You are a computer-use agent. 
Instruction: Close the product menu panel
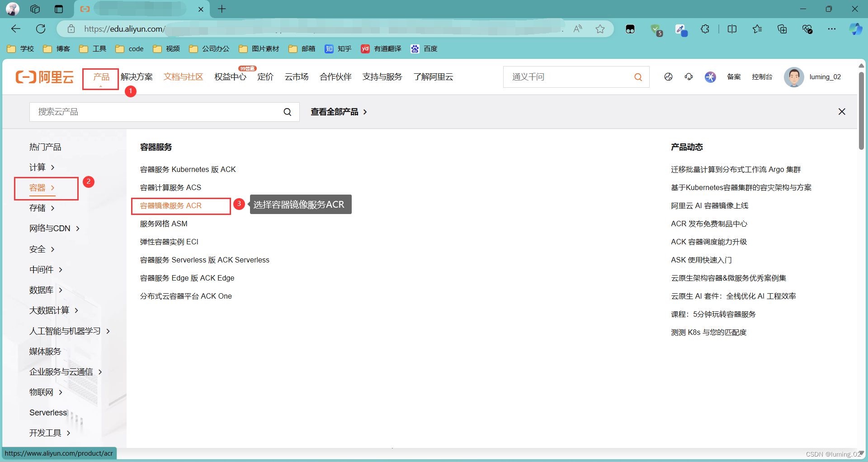click(842, 112)
